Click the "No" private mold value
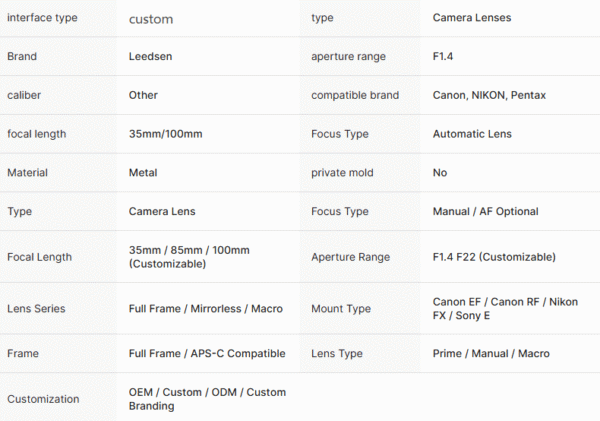This screenshot has height=421, width=600. click(440, 172)
